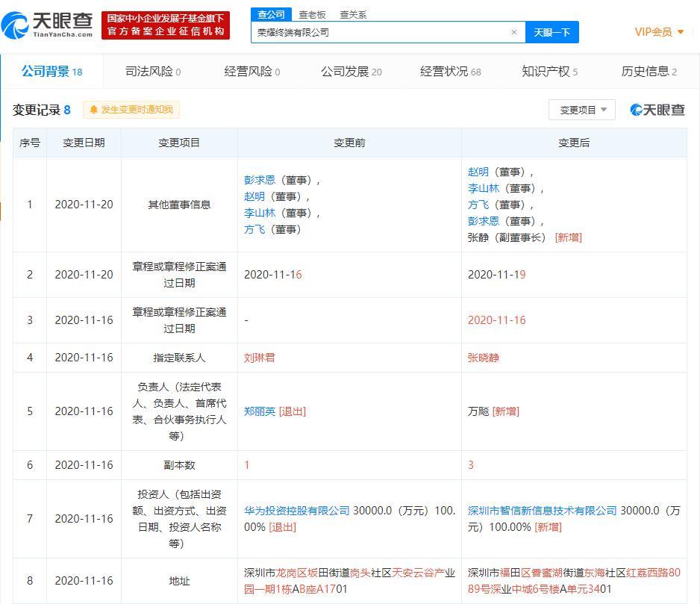Image resolution: width=700 pixels, height=604 pixels.
Task: Click the 深圳市福田区香蜜湖街道 new address text
Action: 526,573
